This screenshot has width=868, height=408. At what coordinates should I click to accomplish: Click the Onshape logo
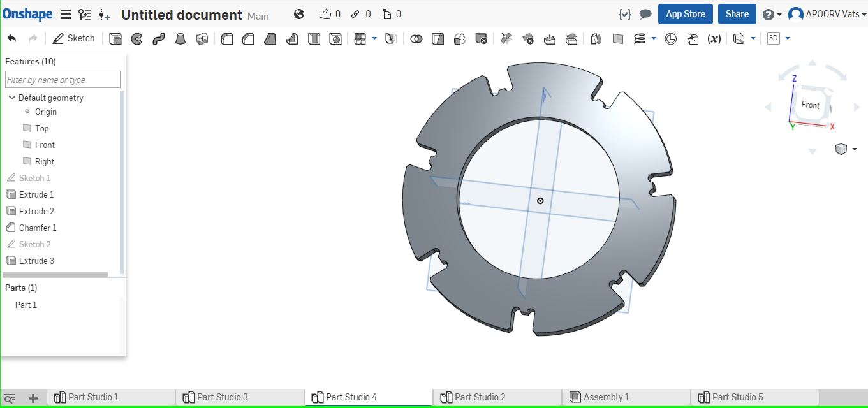point(27,14)
